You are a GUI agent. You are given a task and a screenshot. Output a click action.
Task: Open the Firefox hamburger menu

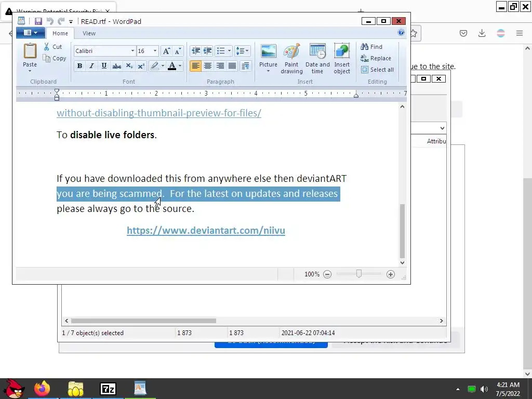coord(520,33)
